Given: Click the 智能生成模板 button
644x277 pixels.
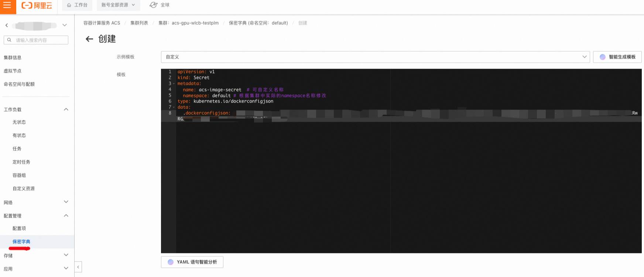Looking at the screenshot, I should click(x=617, y=57).
